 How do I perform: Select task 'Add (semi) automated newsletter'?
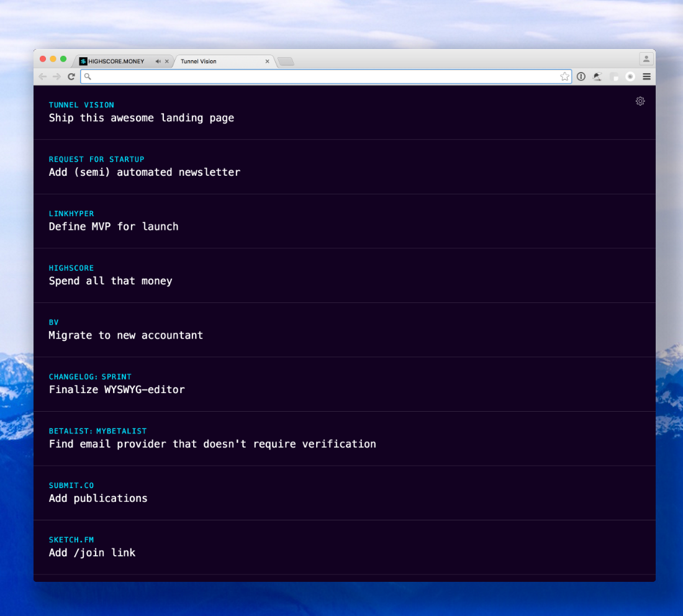click(x=145, y=173)
